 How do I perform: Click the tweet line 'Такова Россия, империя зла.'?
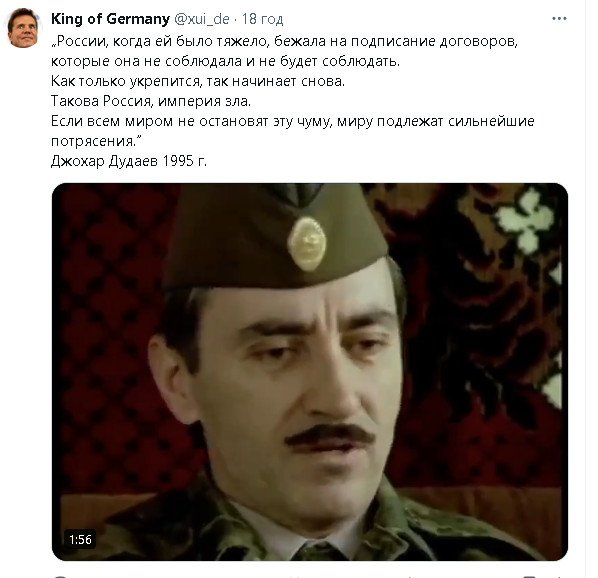[x=151, y=101]
